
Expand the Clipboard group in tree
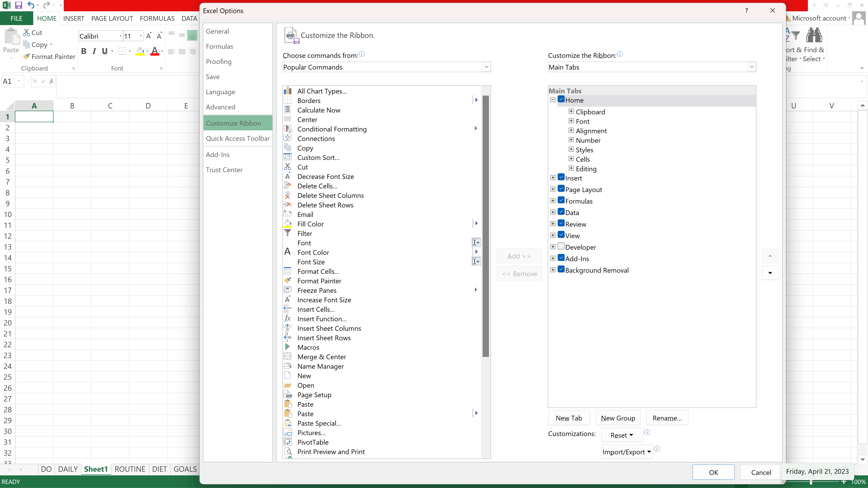571,111
